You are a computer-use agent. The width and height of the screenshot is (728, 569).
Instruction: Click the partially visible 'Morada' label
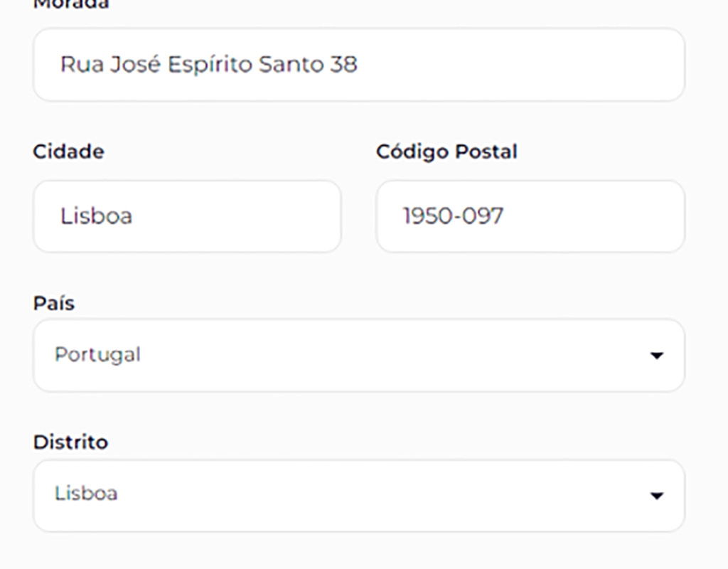[70, 4]
